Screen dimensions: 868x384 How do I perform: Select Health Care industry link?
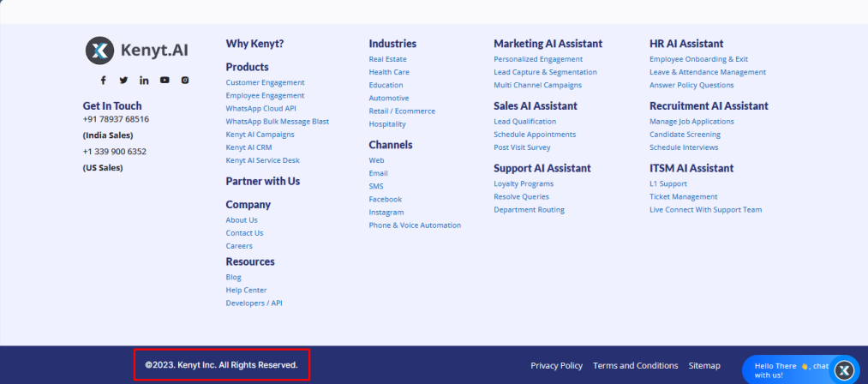click(389, 72)
